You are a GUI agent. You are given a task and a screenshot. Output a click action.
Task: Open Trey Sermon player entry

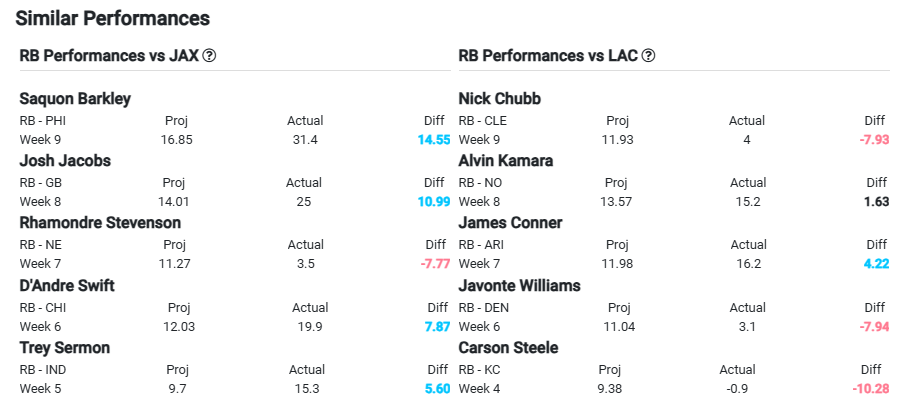tap(64, 347)
